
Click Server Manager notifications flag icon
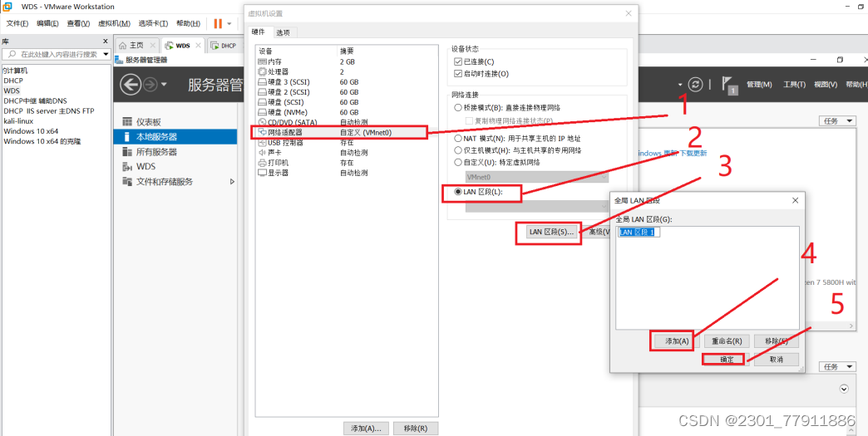[x=729, y=85]
